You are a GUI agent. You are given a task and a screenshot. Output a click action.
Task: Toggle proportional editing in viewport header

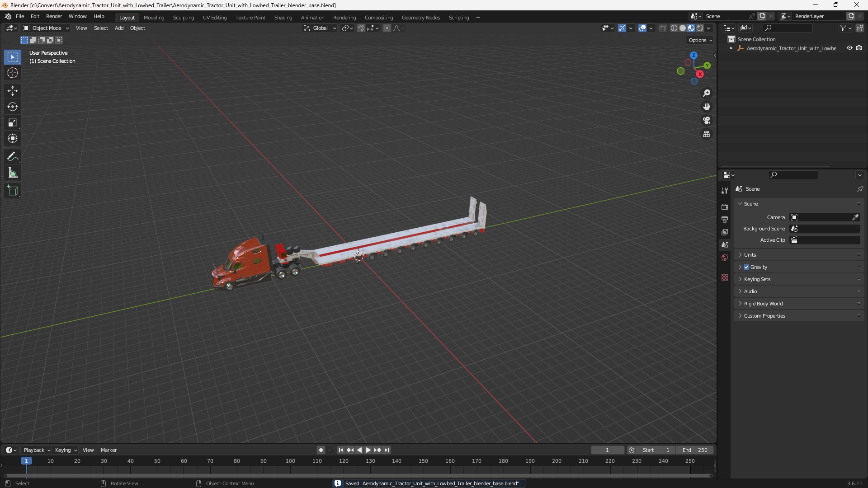coord(387,28)
